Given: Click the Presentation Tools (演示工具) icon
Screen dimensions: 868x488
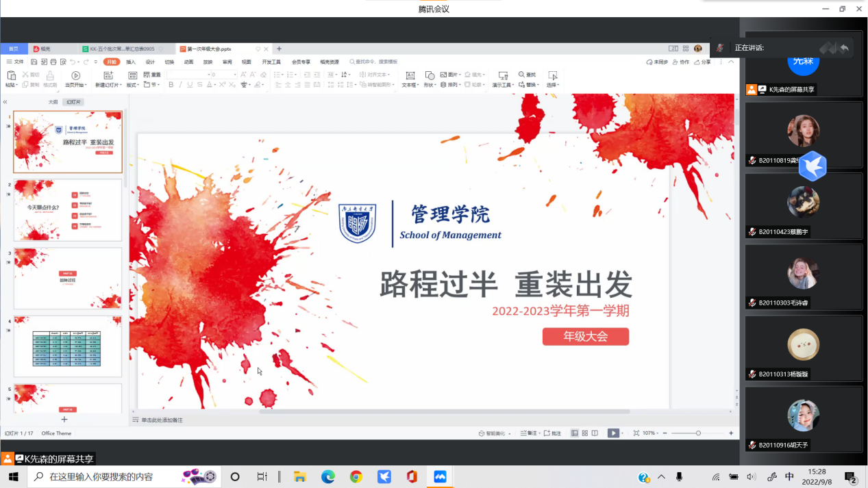Looking at the screenshot, I should click(503, 75).
